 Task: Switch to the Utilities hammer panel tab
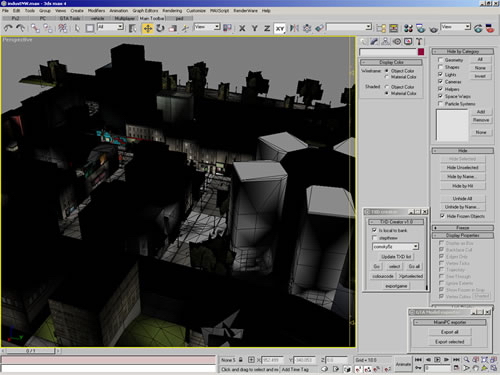419,41
